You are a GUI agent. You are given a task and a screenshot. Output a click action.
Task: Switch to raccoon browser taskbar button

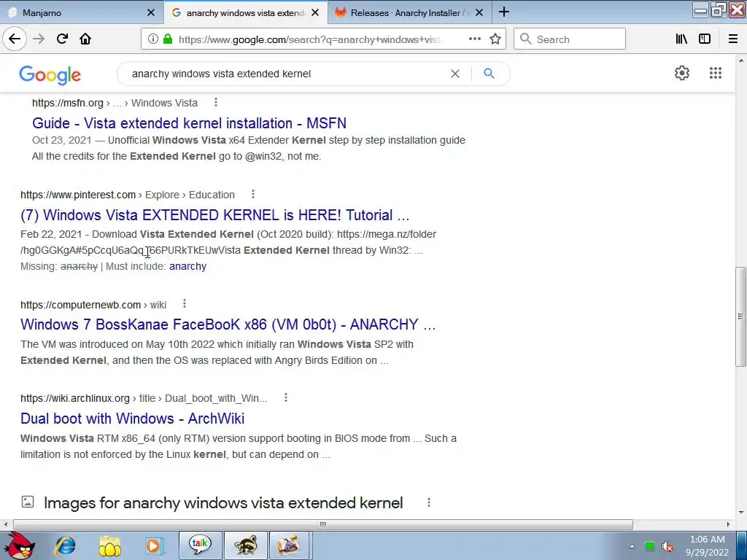pyautogui.click(x=245, y=545)
